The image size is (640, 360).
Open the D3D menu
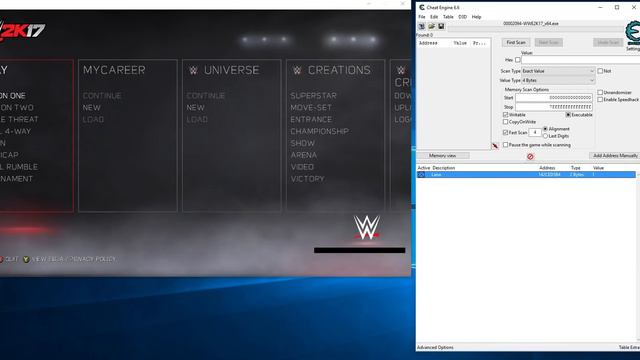click(462, 17)
